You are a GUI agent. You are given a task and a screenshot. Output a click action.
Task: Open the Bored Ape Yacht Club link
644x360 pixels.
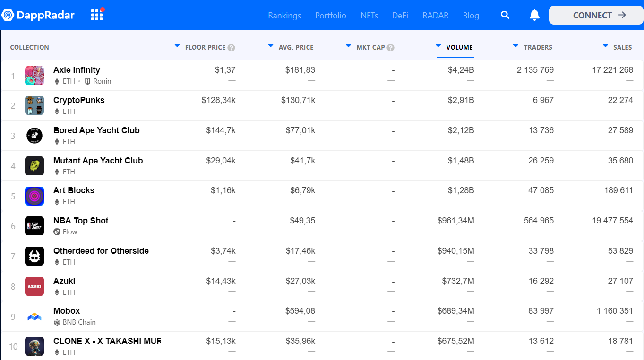click(96, 130)
